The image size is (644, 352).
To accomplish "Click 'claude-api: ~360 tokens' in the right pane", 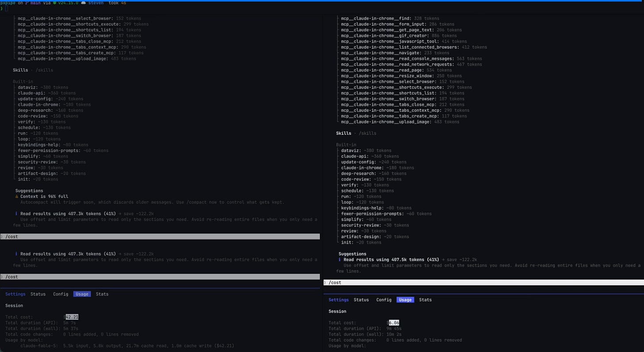I will [x=370, y=157].
